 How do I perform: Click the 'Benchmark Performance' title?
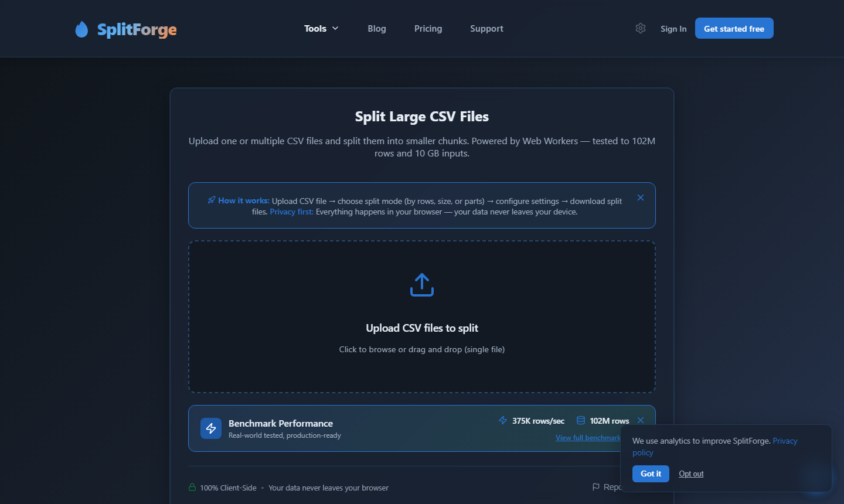281,423
